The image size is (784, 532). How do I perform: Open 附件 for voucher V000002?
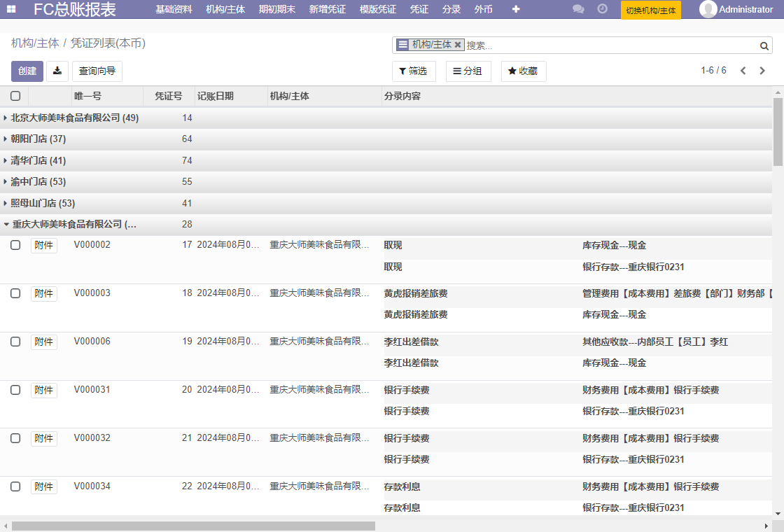pos(44,246)
